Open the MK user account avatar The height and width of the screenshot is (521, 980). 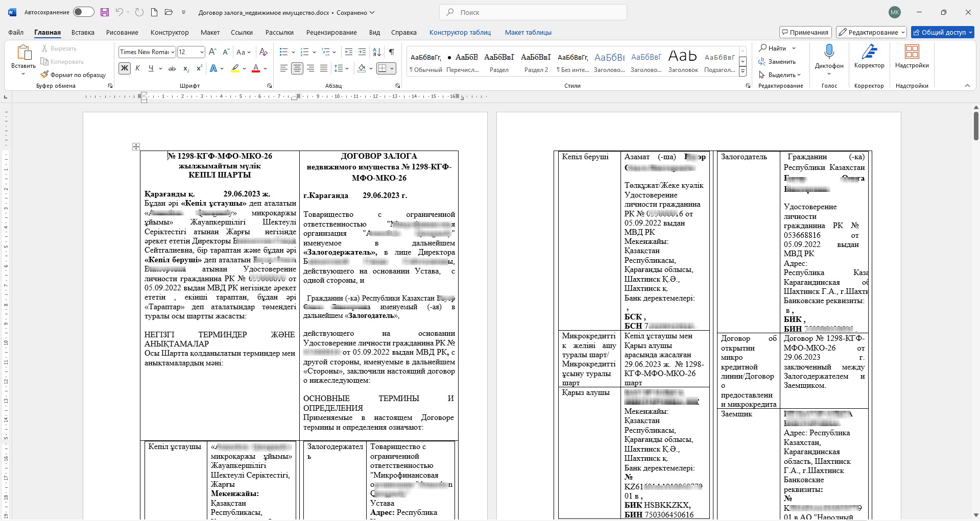coord(895,12)
